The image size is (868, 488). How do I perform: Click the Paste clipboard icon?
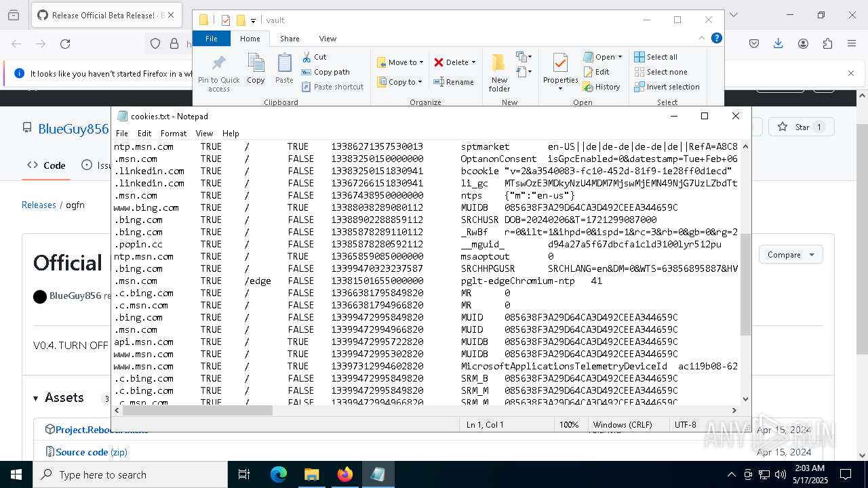point(284,68)
